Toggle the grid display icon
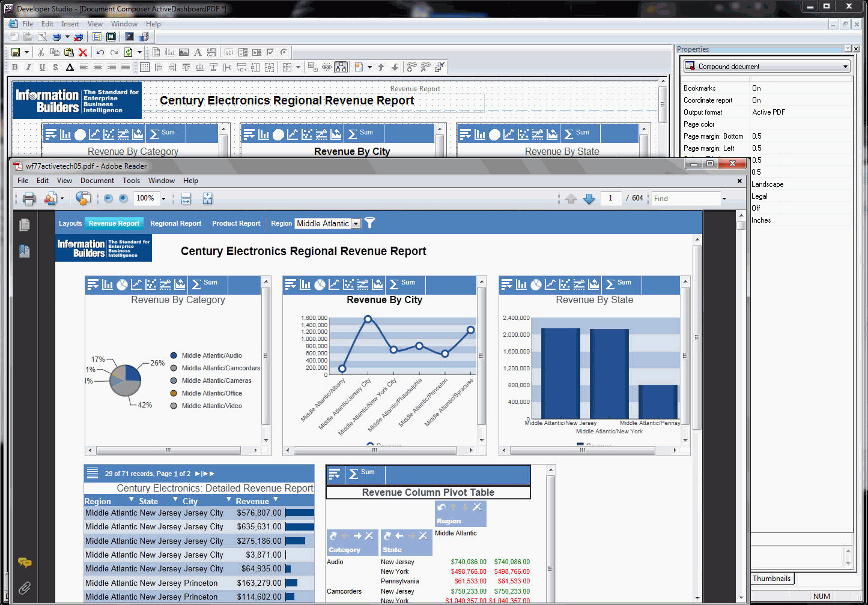 coord(144,67)
